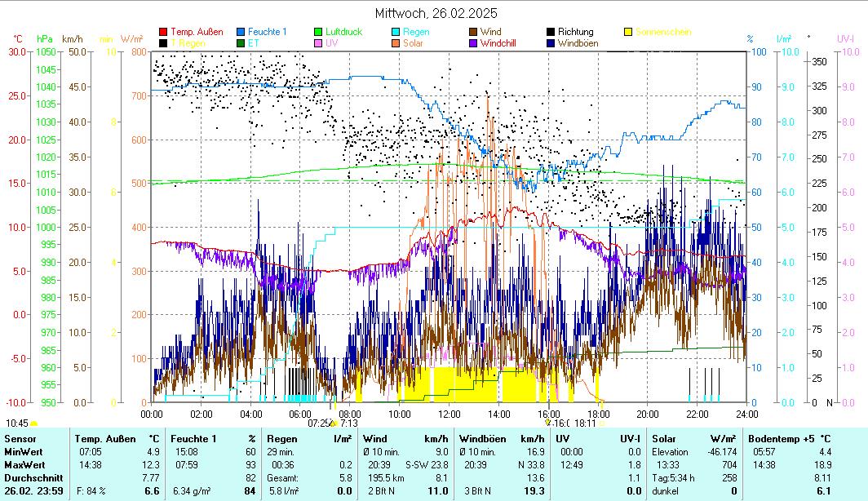The height and width of the screenshot is (501, 868).
Task: Click the cyan Regen legend square
Action: (396, 32)
